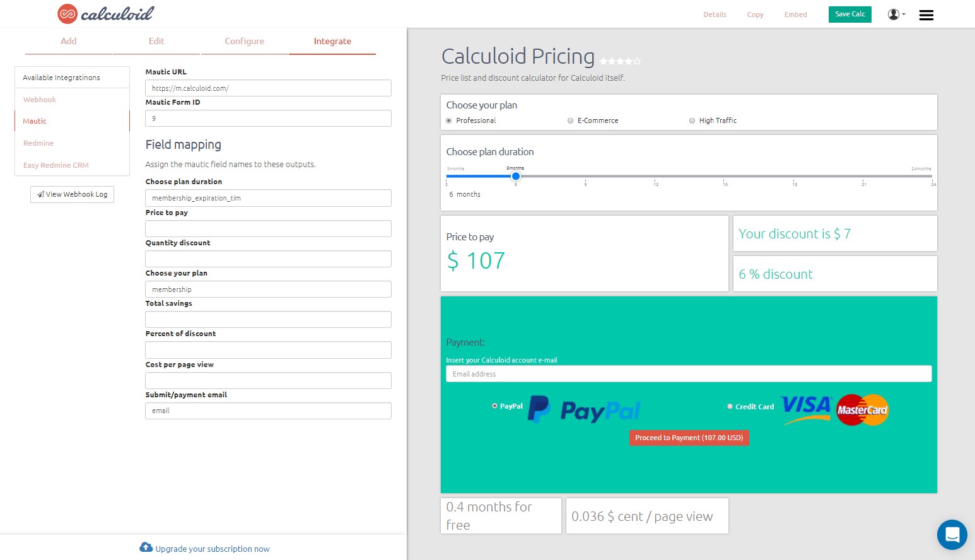
Task: Open the user account menu
Action: [x=896, y=15]
